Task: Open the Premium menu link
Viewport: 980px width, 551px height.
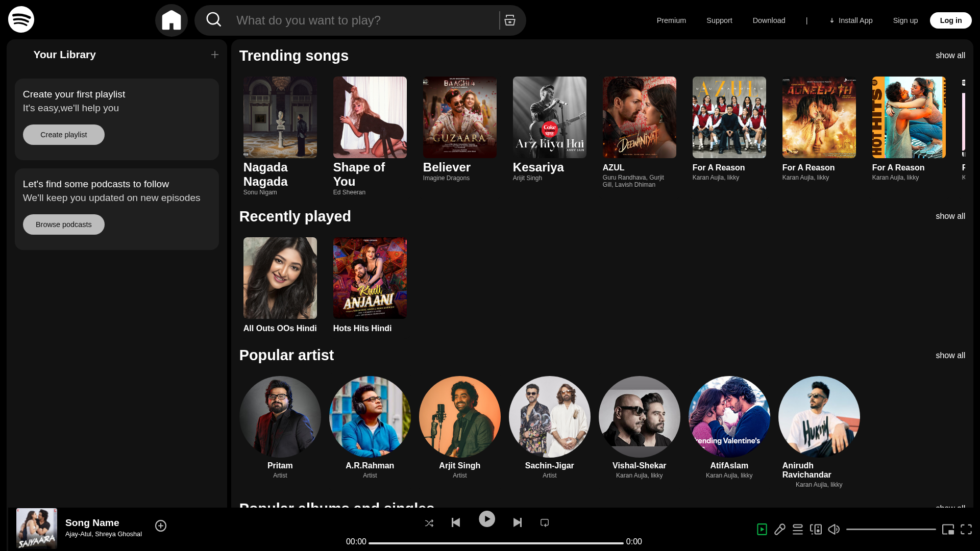Action: (x=671, y=20)
